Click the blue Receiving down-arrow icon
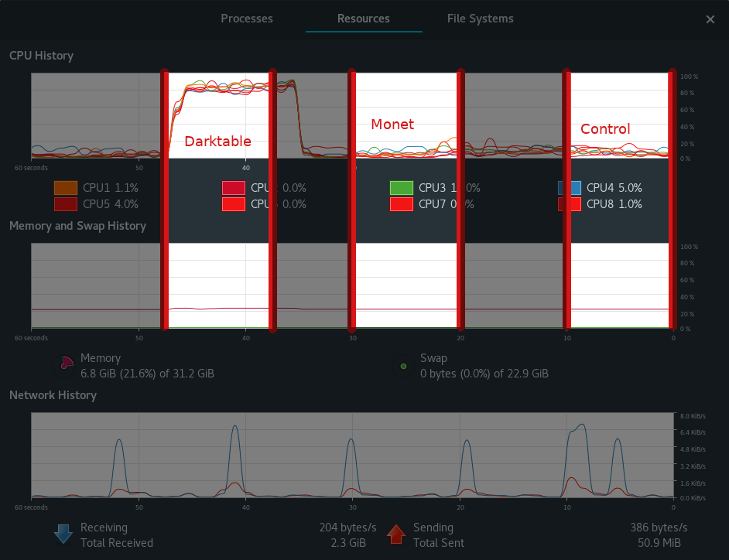Screen dimensions: 729x560 click(x=63, y=534)
